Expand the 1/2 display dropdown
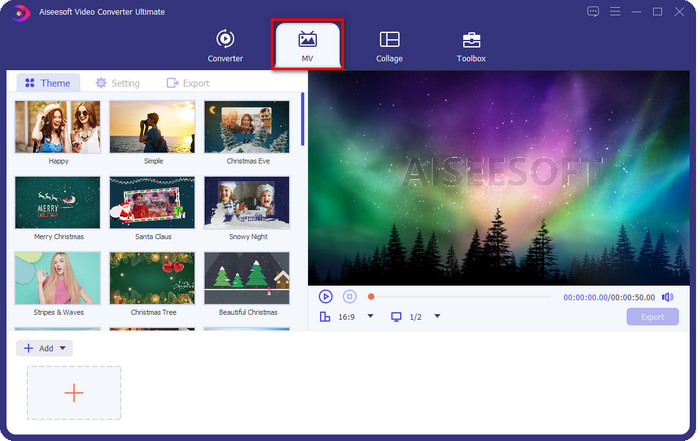 (x=438, y=316)
